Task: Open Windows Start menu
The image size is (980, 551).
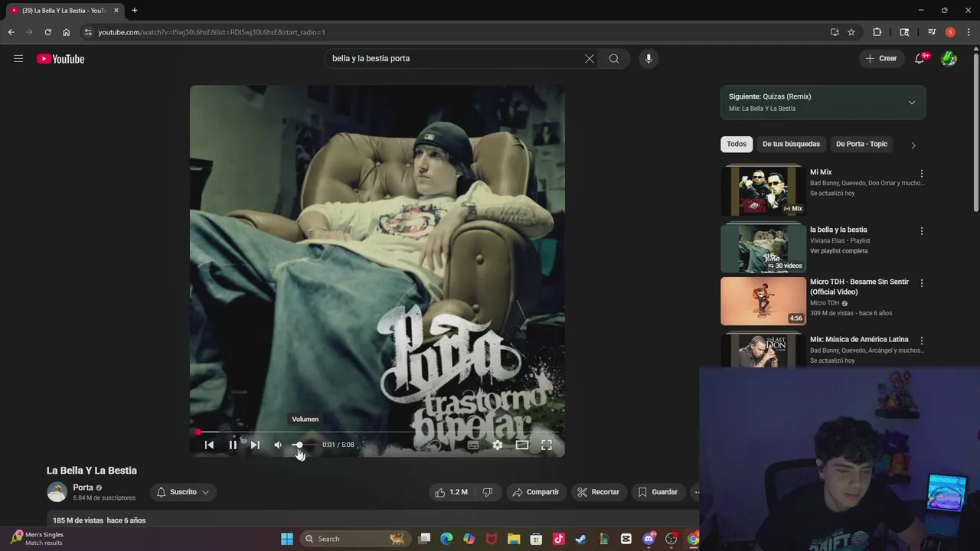Action: point(287,539)
